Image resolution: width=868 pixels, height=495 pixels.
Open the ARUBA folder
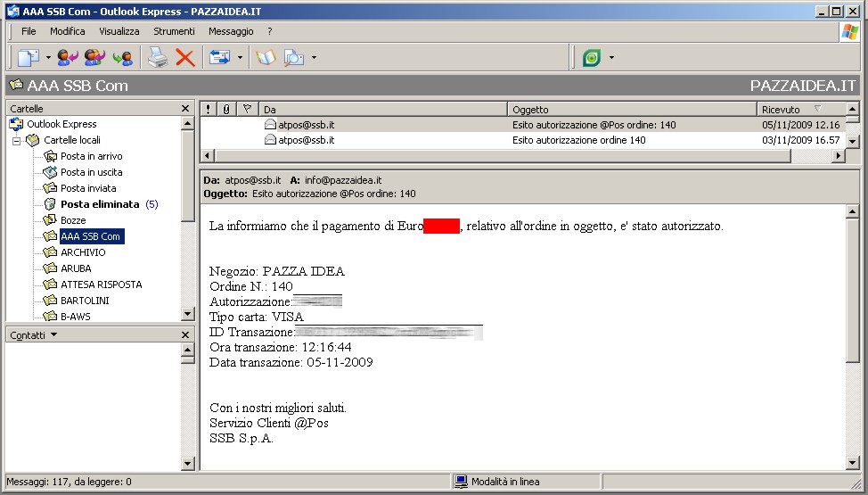76,268
